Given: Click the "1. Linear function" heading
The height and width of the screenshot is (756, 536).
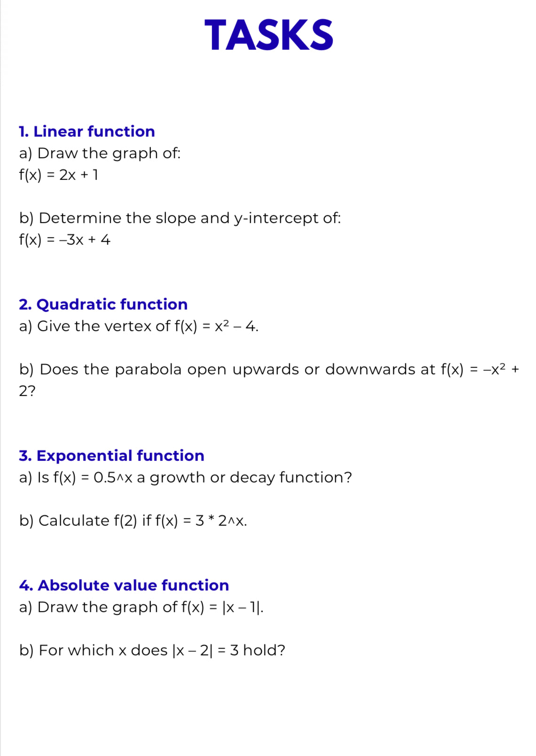Looking at the screenshot, I should (87, 132).
